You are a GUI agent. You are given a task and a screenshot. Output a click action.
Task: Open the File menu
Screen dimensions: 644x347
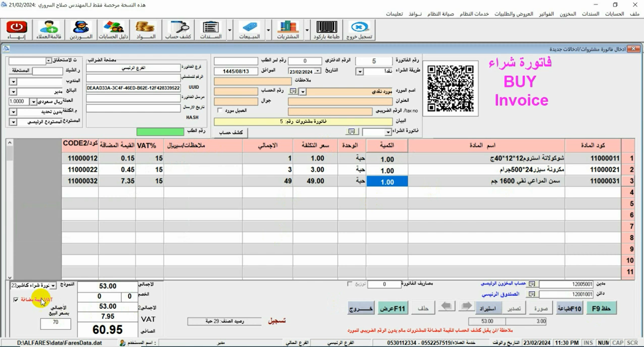pos(634,14)
